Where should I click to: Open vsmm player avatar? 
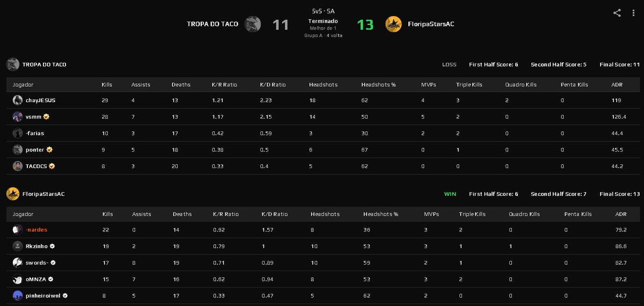[x=18, y=116]
